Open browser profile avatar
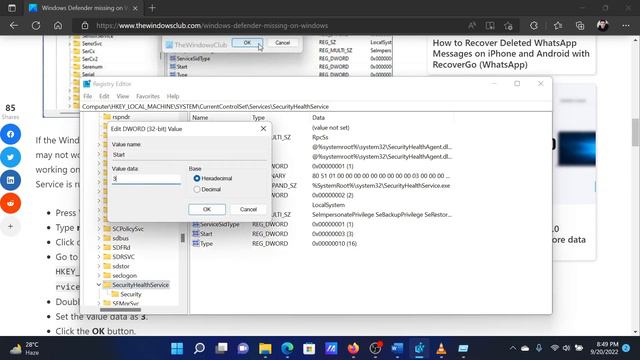The height and width of the screenshot is (360, 640). (603, 26)
